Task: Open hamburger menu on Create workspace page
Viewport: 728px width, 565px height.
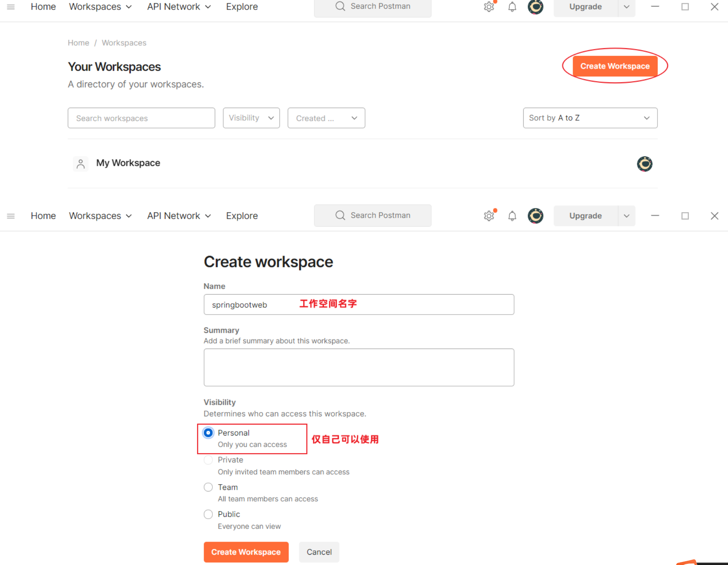Action: (x=11, y=216)
